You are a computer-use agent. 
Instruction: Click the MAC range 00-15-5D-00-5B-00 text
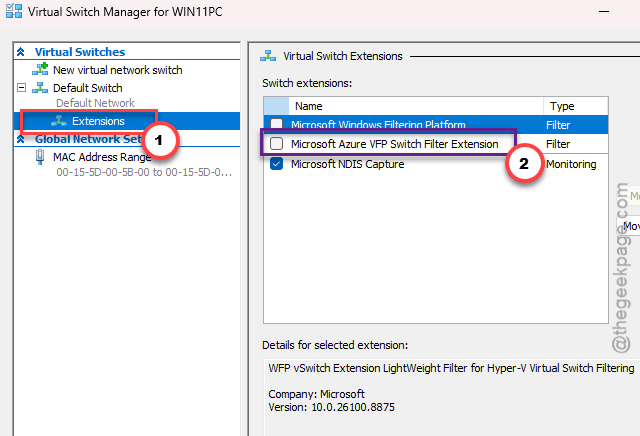click(144, 172)
